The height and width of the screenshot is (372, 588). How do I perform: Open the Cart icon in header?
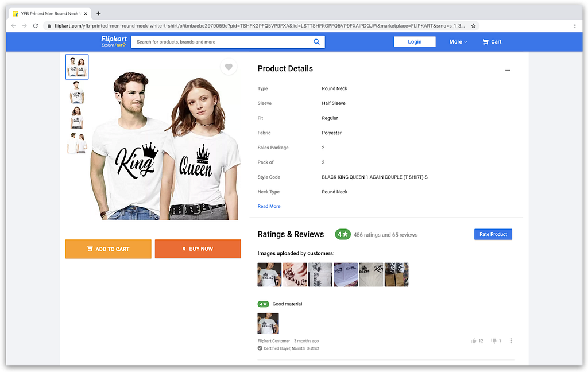point(486,42)
